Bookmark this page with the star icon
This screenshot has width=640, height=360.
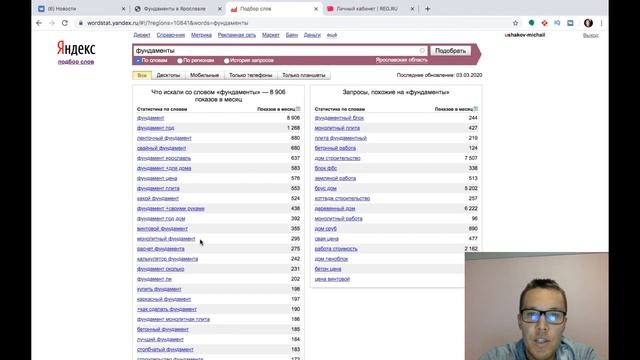click(516, 23)
